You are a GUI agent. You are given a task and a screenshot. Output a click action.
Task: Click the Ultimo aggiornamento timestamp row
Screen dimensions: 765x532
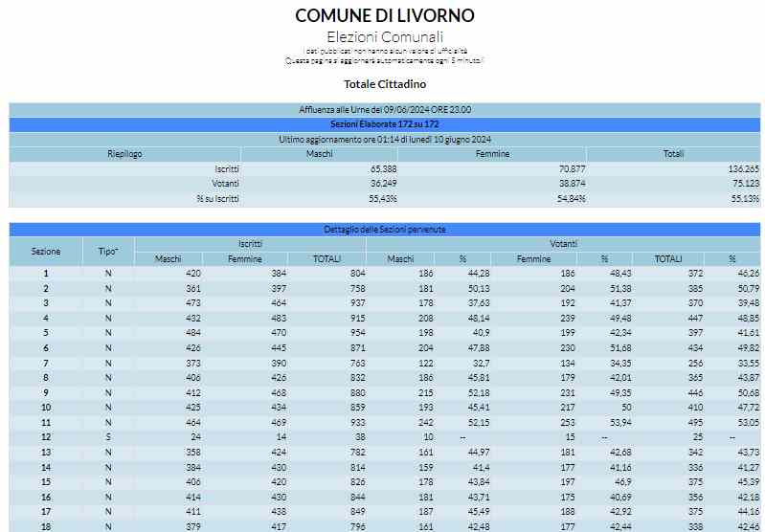coord(384,139)
